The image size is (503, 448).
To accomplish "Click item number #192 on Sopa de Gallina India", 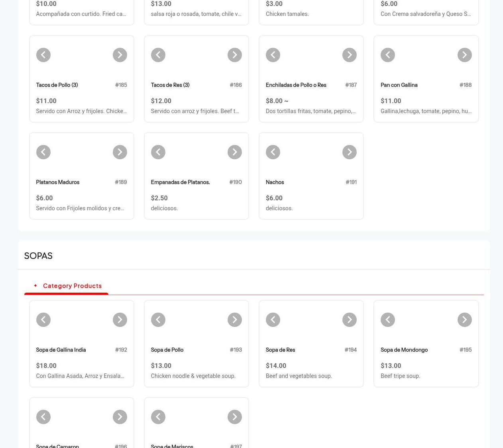I will (x=121, y=350).
